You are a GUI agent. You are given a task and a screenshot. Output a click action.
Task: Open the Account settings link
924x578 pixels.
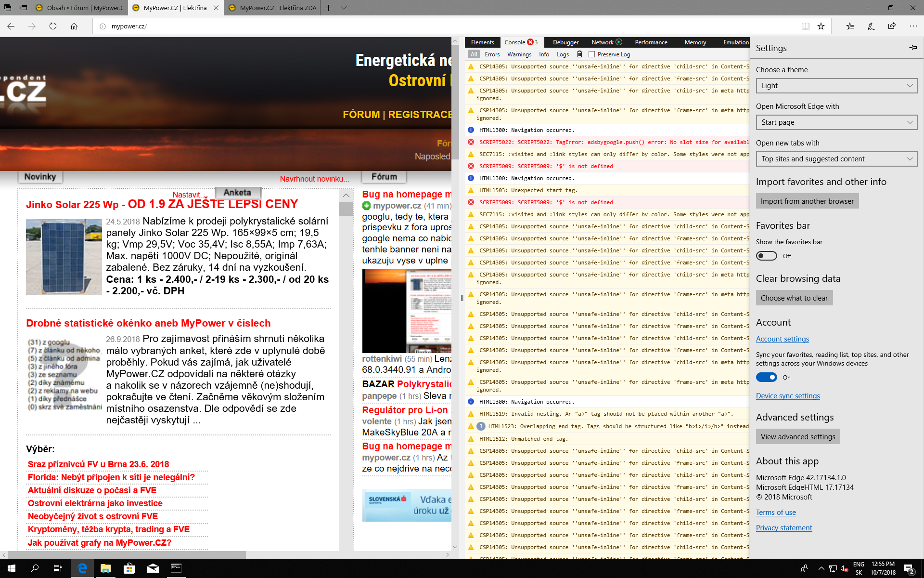pos(782,339)
